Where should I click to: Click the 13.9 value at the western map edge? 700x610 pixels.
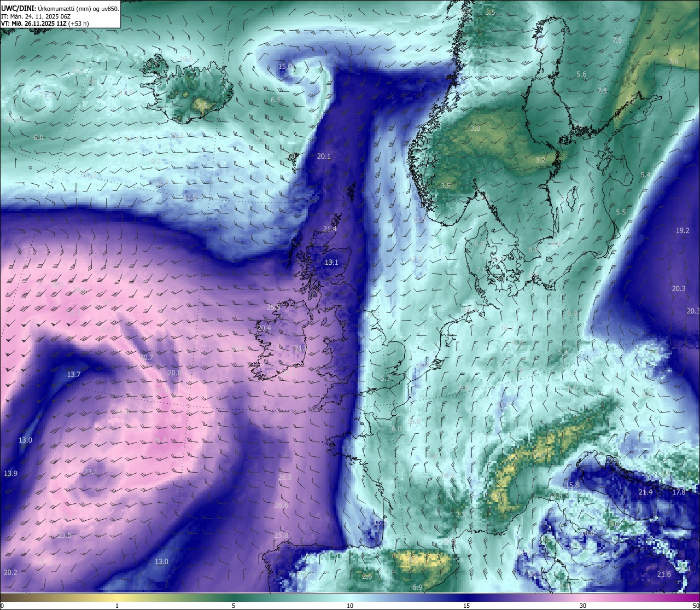10,473
